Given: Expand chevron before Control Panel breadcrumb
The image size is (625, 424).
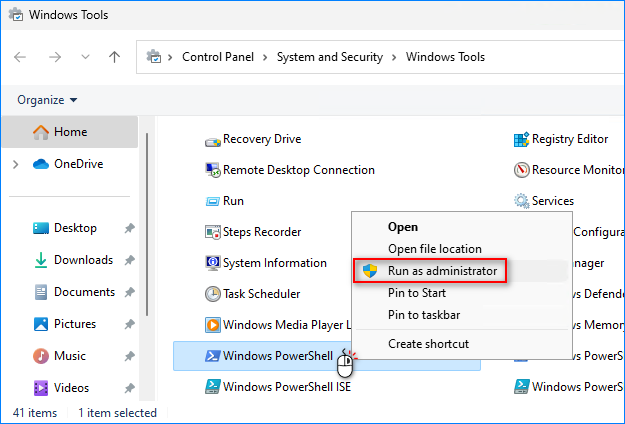Looking at the screenshot, I should pos(170,57).
